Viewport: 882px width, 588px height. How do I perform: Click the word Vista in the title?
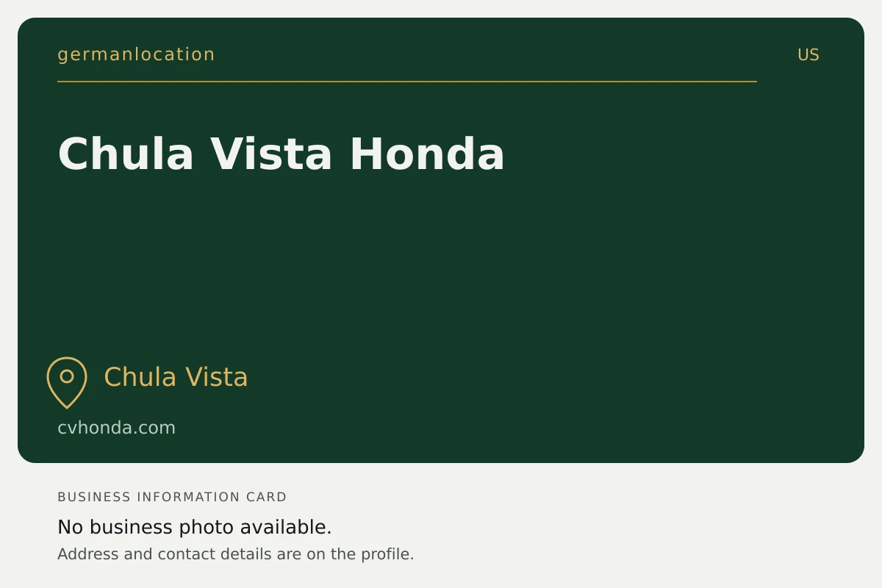(x=271, y=154)
